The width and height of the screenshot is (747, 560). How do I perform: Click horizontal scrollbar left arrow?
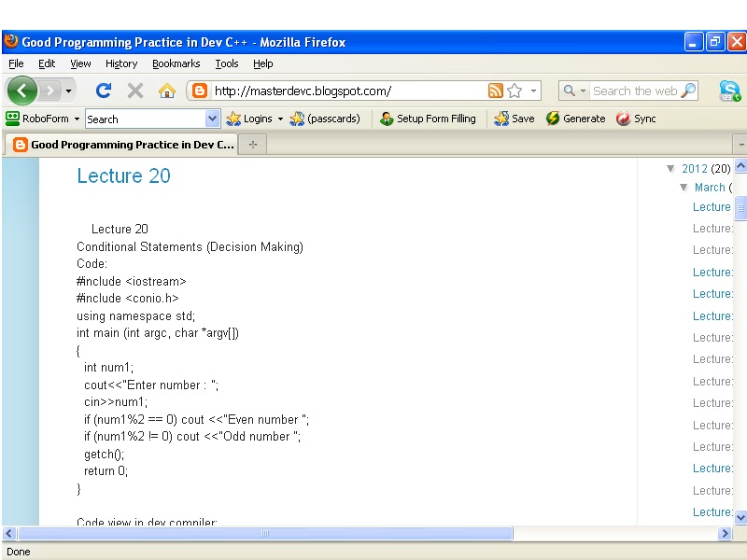click(9, 533)
